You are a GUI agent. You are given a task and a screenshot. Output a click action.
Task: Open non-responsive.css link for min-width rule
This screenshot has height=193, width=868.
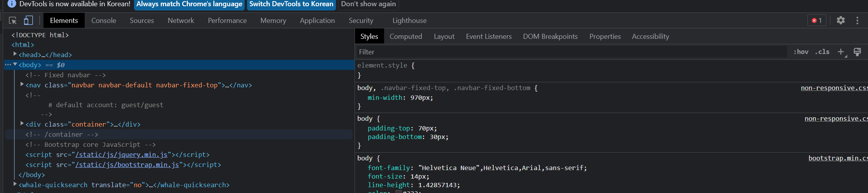(834, 88)
